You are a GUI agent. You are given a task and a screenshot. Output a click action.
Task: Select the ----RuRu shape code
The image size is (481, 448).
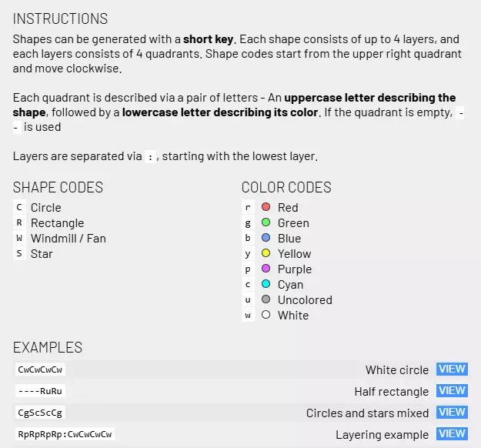[40, 391]
